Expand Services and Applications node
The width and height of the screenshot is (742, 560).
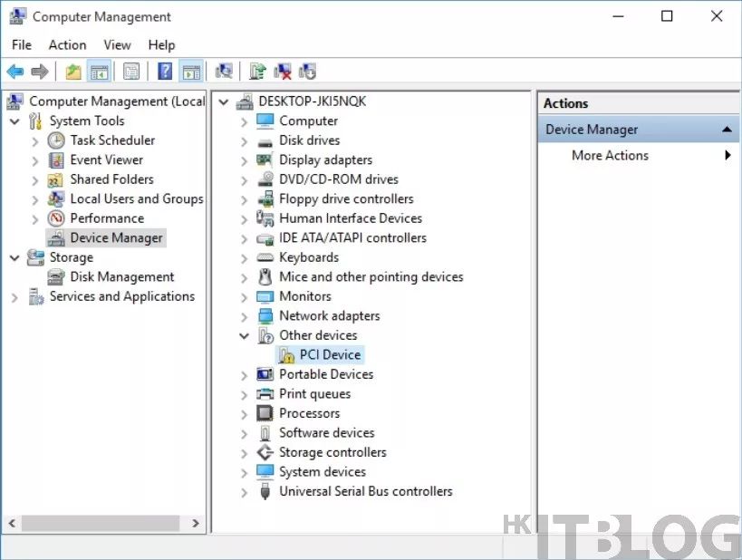tap(14, 298)
